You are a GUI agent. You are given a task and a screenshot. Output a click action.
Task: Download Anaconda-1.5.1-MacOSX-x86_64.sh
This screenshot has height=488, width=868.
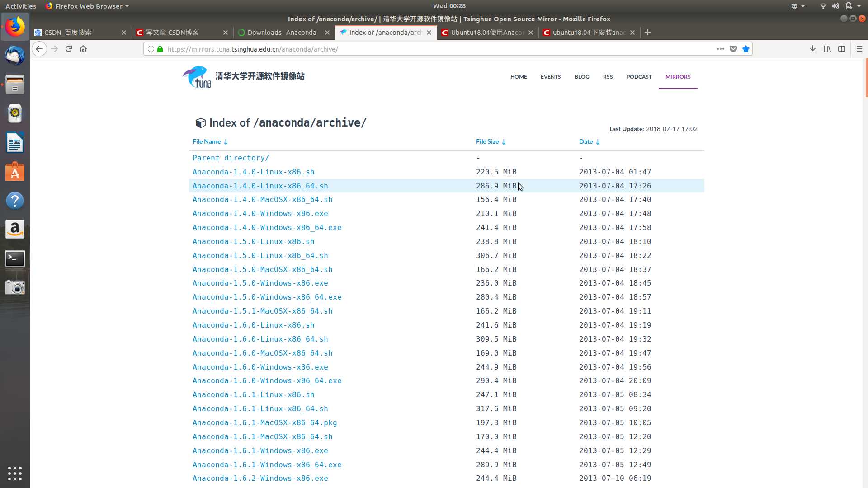tap(262, 311)
